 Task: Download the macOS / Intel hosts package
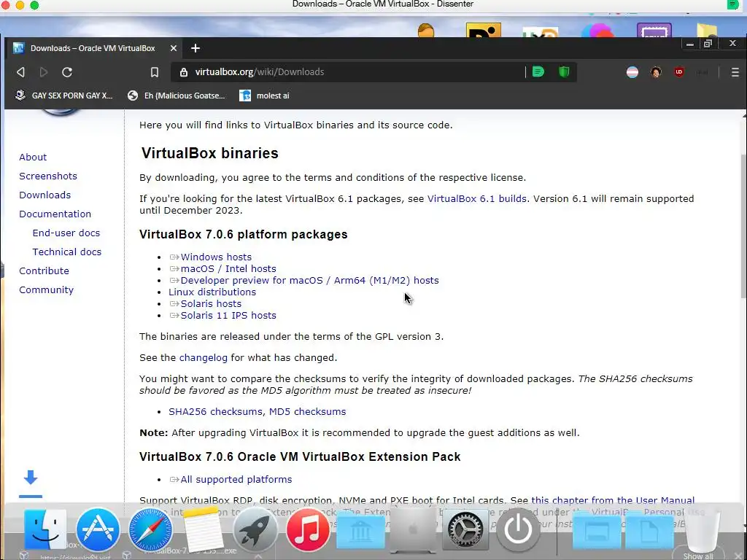tap(228, 268)
